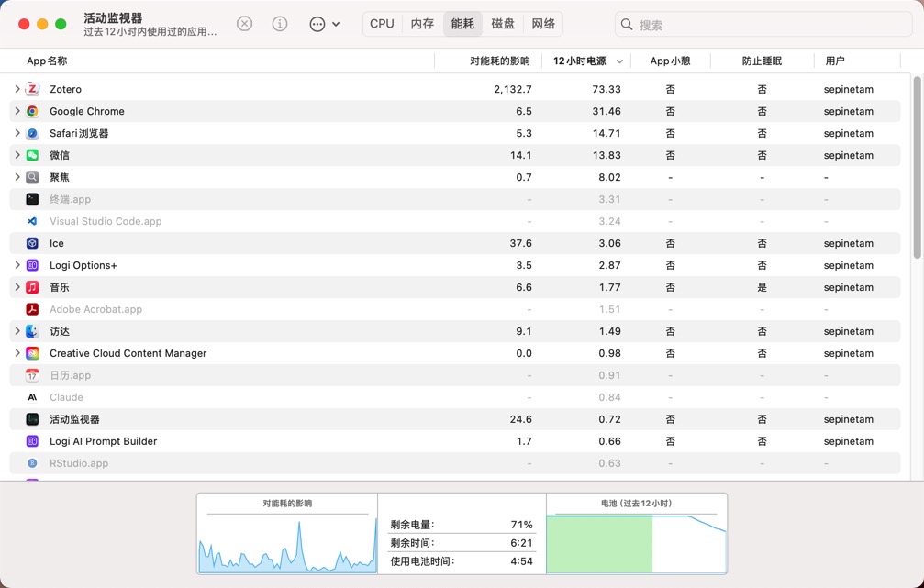Expand the Zotero row
Image resolution: width=924 pixels, height=588 pixels.
point(17,89)
